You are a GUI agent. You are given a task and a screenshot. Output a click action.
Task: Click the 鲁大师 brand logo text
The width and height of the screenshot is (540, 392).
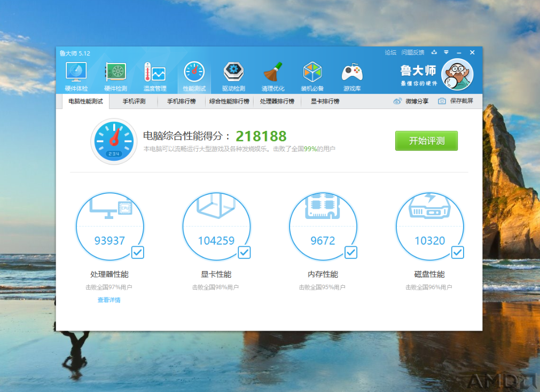coord(418,71)
